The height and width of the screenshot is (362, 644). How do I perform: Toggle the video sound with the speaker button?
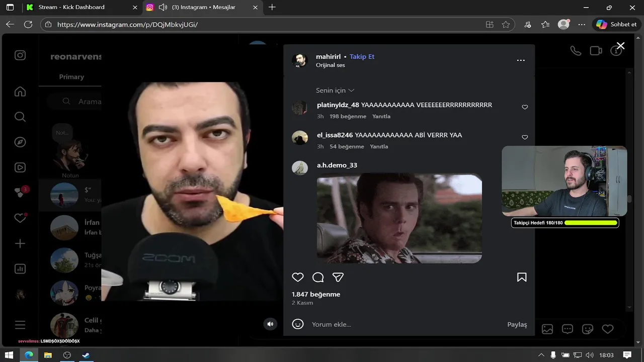(270, 324)
